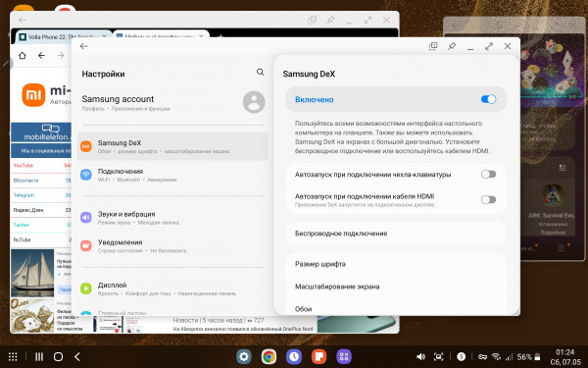Open orange notes app in taskbar
The image size is (588, 368).
[319, 356]
